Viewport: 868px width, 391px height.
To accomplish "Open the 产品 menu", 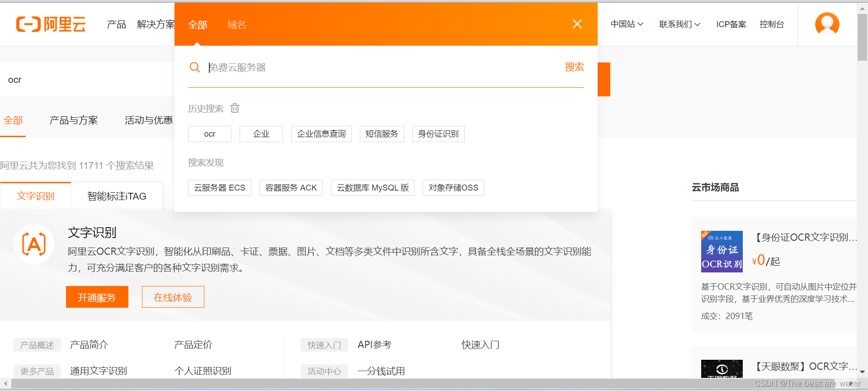I will (116, 24).
